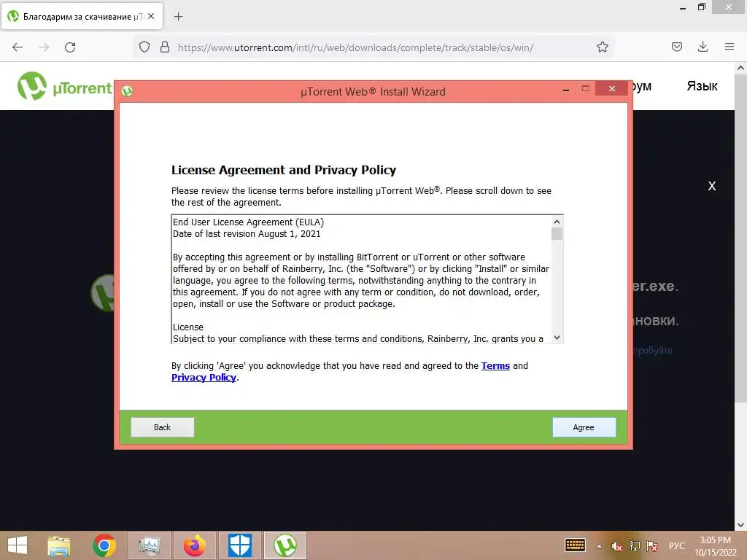747x560 pixels.
Task: Click the Date of last revision line
Action: (x=247, y=234)
